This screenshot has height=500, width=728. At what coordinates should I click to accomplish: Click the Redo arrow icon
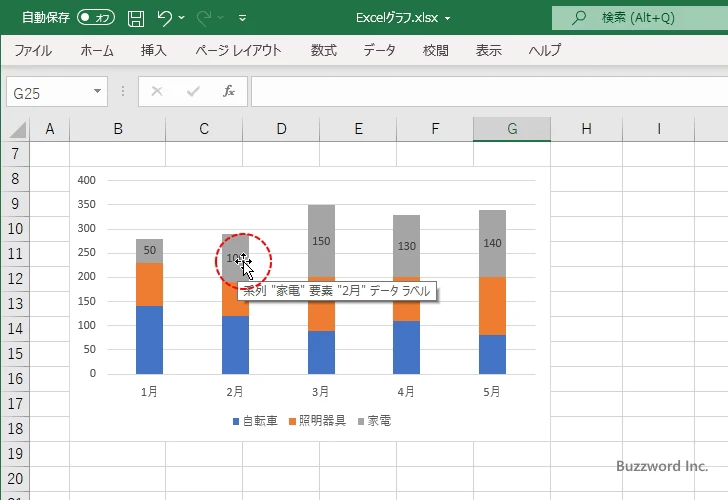tap(203, 18)
